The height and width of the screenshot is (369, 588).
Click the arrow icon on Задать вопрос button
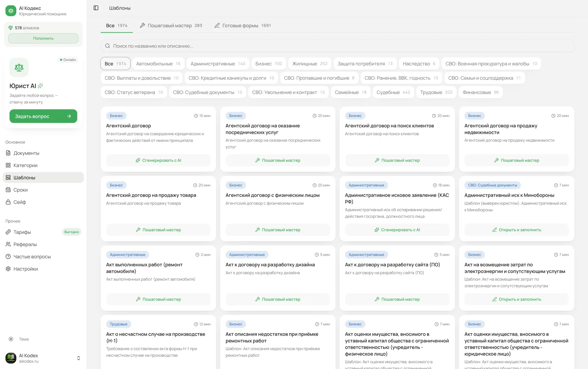[69, 116]
